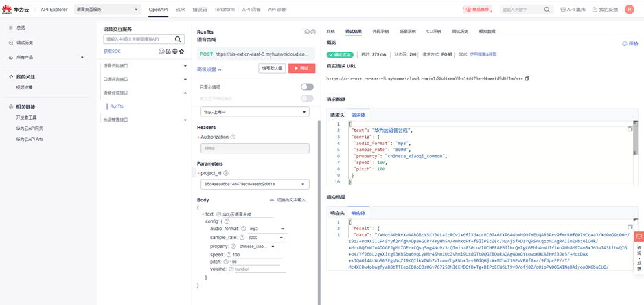This screenshot has height=305, width=644.
Task: Click the 评价 link
Action: 630,43
